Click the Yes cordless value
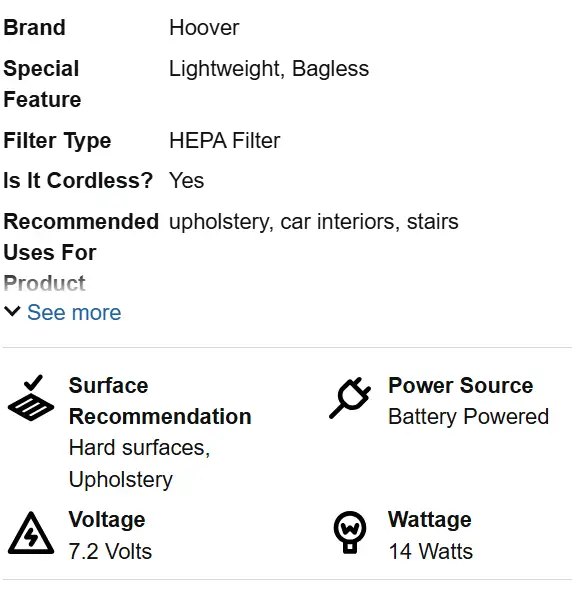 187,180
